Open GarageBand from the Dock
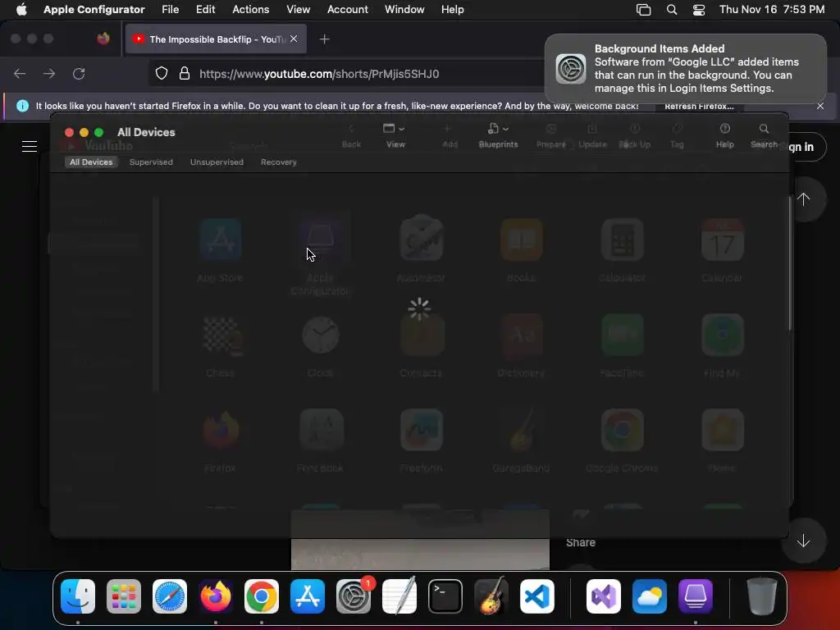 (491, 596)
